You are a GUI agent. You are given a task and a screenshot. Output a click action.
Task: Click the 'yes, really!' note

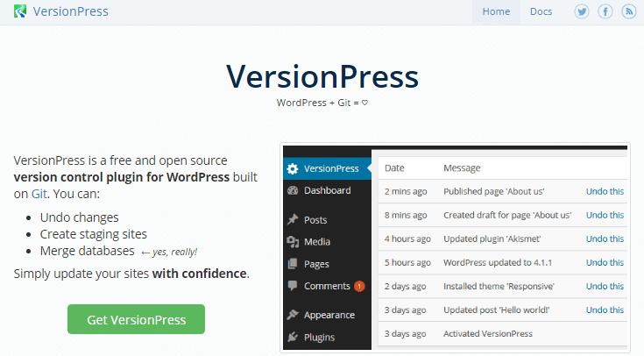pos(174,252)
